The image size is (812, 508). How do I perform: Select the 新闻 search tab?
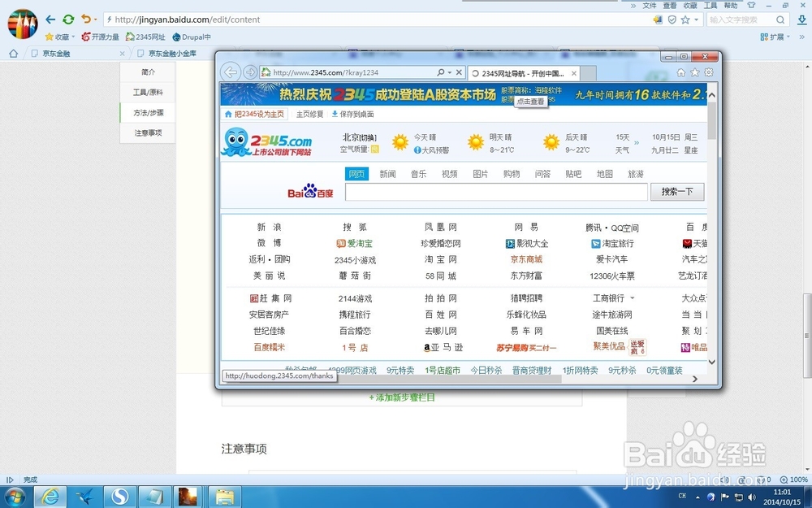387,174
